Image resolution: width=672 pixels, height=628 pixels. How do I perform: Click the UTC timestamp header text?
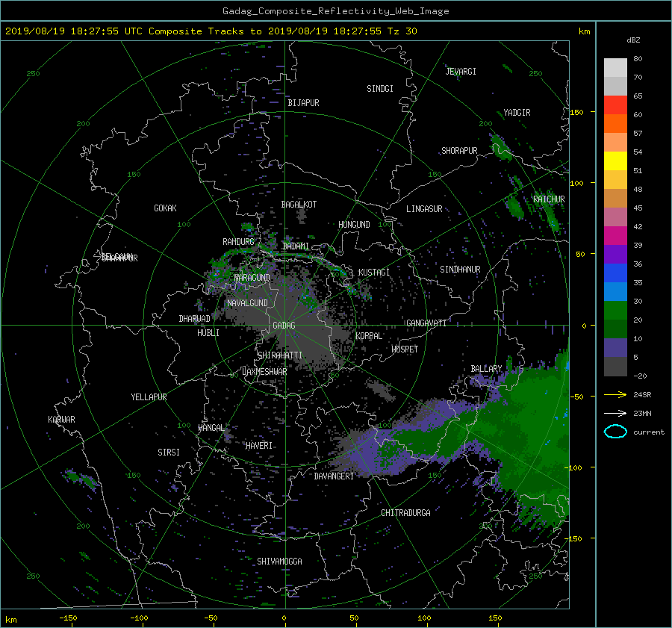[211, 31]
